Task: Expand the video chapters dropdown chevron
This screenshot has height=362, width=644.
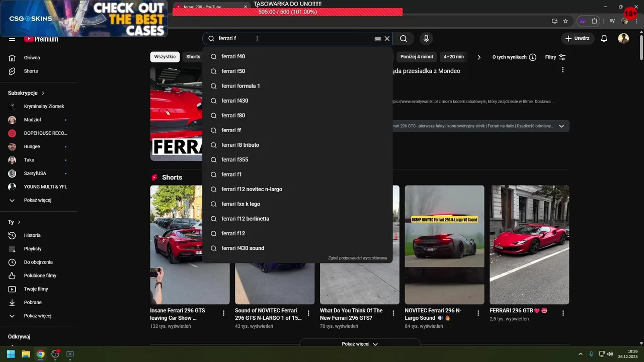Action: click(561, 126)
